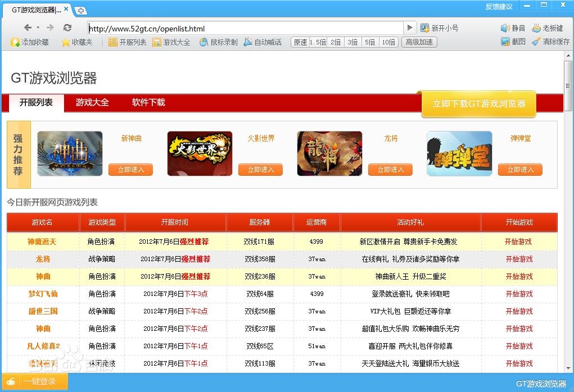574x392 pixels.
Task: Switch to the 游戏大全 tab
Action: pos(92,103)
